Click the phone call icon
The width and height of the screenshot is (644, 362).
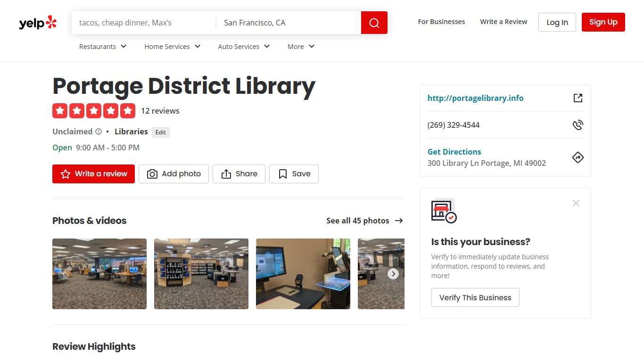[x=578, y=125]
